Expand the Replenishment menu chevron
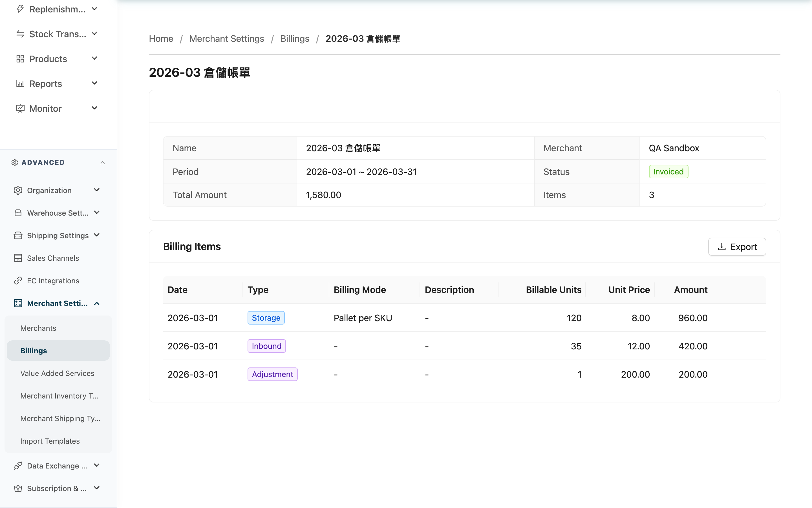The image size is (812, 508). (x=95, y=9)
